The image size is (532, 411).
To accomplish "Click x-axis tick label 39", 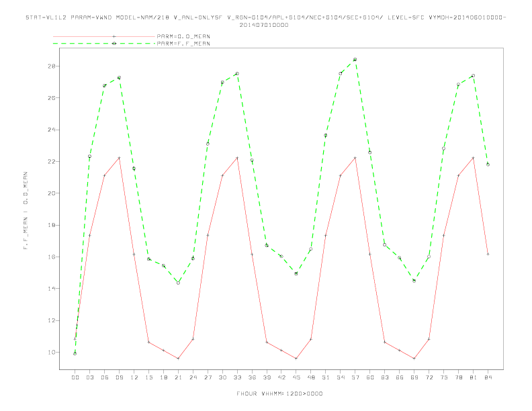I will point(267,377).
